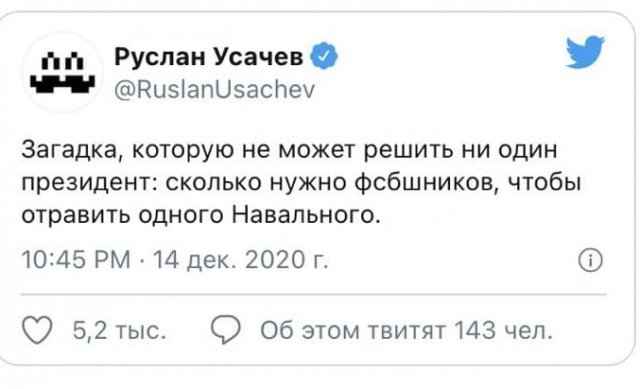Click the @RuslanUsachev handle
Screen dimensions: 640x389
pyautogui.click(x=215, y=89)
